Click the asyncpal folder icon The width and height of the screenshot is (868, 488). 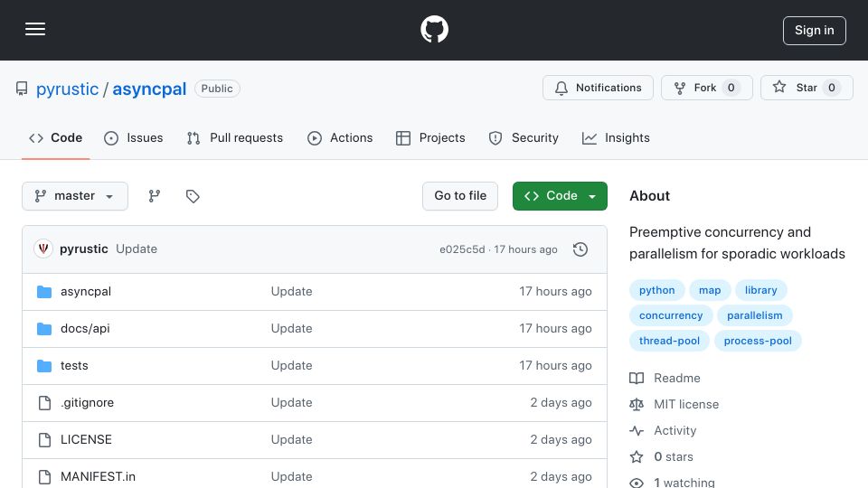44,292
